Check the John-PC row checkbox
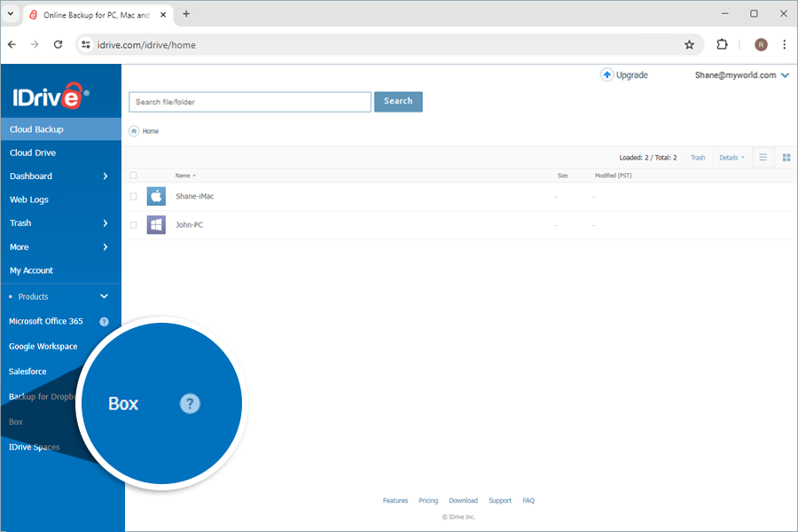Viewport: 798px width, 532px height. [x=133, y=225]
